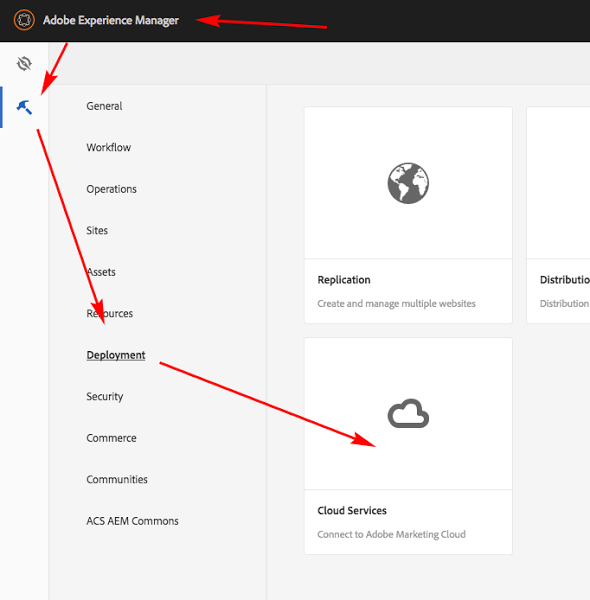Screen dimensions: 590x600
Task: Select Operations in the tools list
Action: (111, 189)
